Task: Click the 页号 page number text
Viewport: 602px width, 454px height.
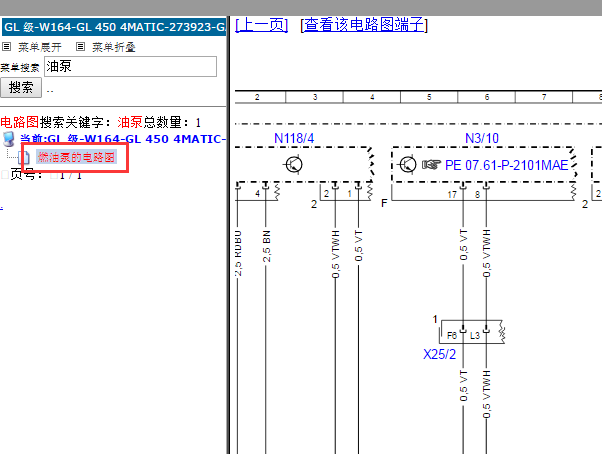Action: click(46, 175)
